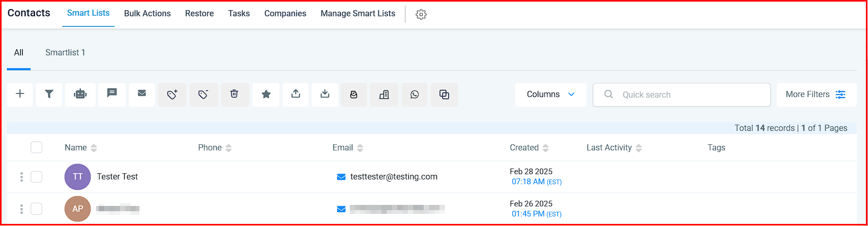
Task: Click the star icon in toolbar
Action: click(x=266, y=95)
